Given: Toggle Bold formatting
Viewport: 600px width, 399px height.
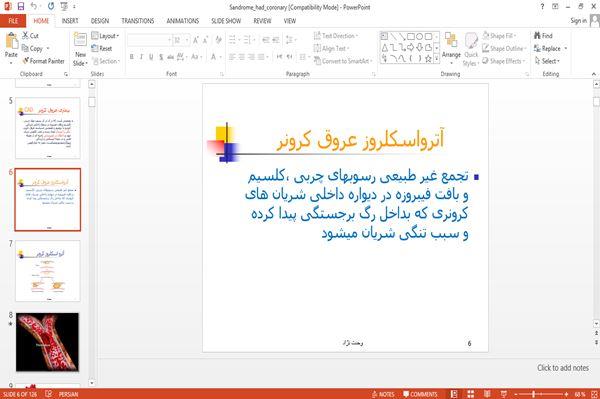Looking at the screenshot, I should tap(132, 57).
